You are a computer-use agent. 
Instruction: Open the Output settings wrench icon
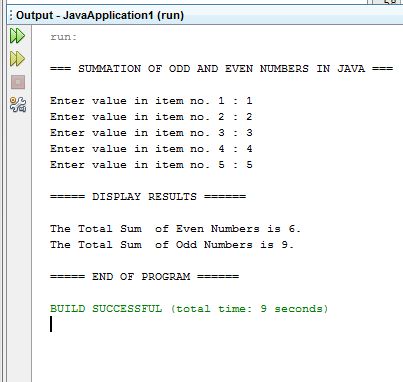18,105
